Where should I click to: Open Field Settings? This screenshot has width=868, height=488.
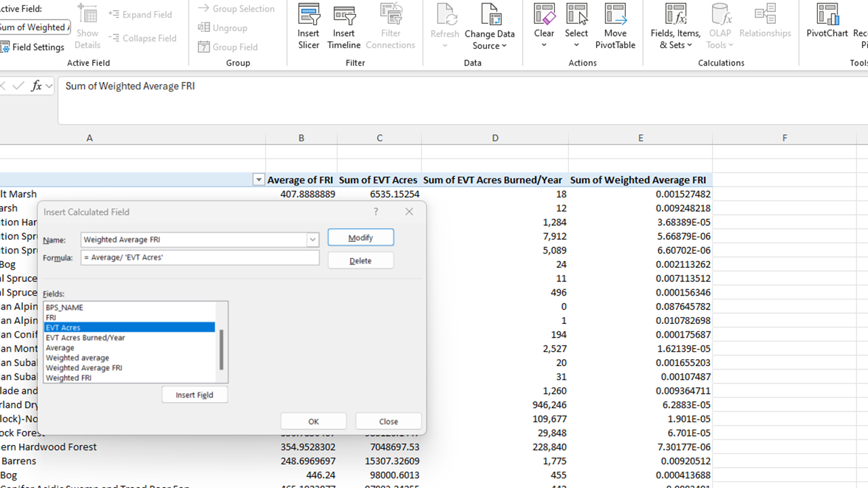point(31,47)
